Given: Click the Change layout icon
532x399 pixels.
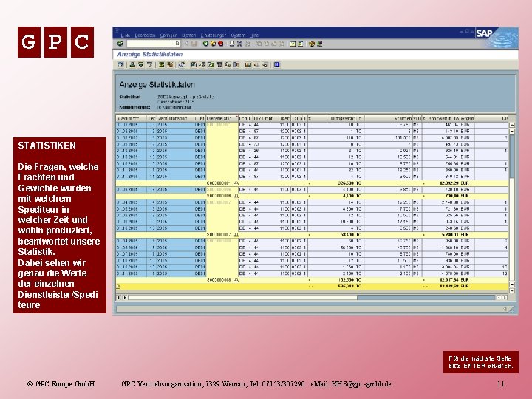Looking at the screenshot, I should click(248, 65).
